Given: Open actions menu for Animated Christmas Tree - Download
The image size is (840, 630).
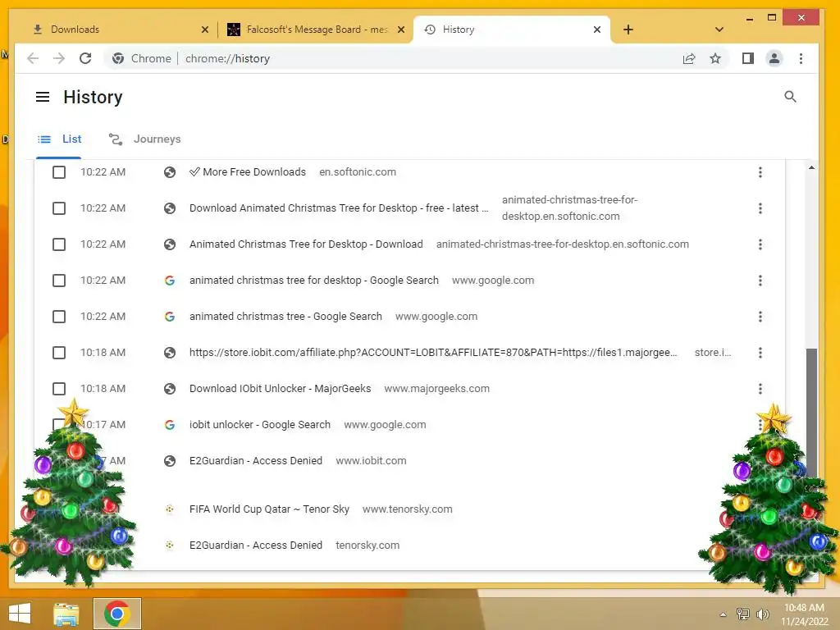Looking at the screenshot, I should coord(760,244).
